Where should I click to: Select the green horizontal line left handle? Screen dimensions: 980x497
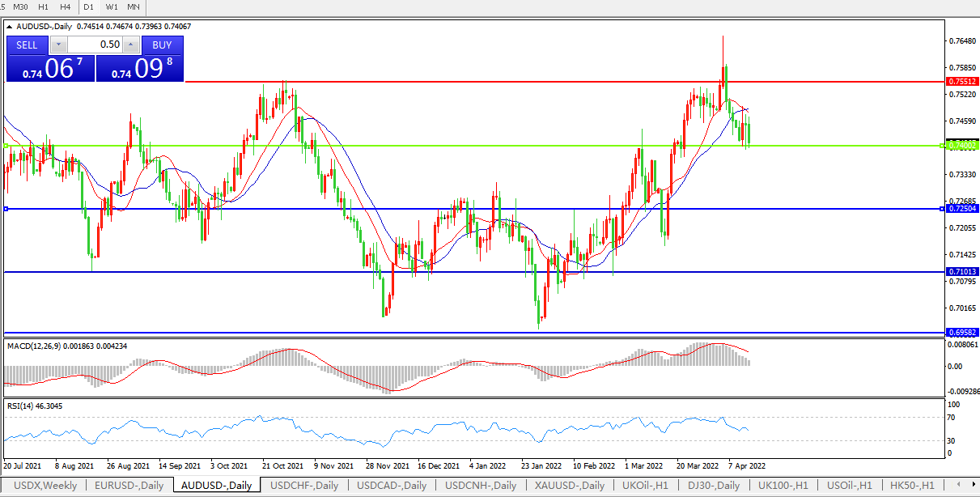[x=6, y=146]
